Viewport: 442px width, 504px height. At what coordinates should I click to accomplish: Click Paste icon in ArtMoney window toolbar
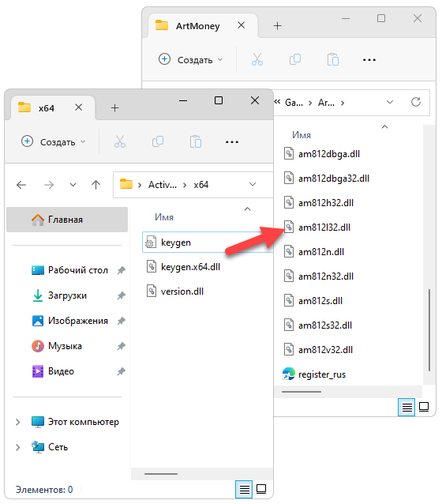click(333, 59)
